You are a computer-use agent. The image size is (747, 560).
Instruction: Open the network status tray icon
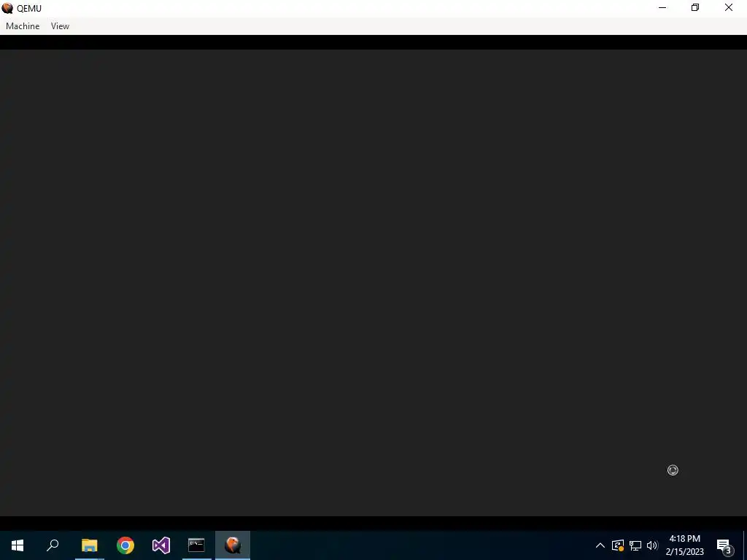635,545
